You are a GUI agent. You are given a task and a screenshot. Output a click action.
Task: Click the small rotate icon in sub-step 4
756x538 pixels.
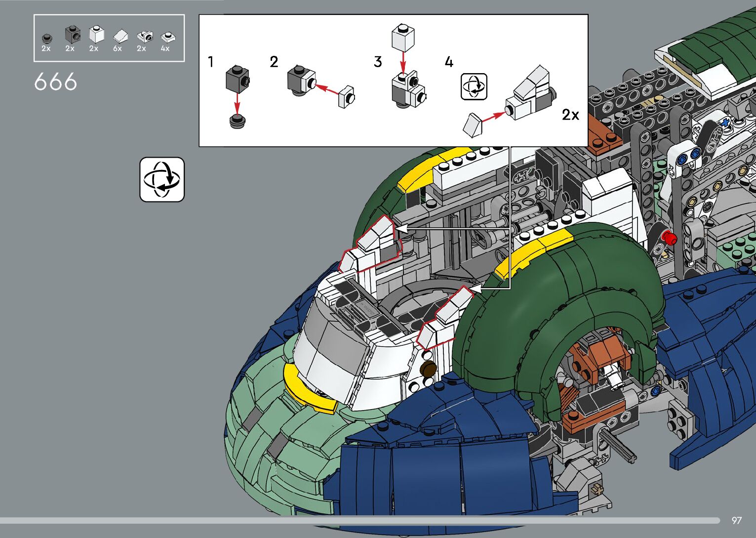474,86
